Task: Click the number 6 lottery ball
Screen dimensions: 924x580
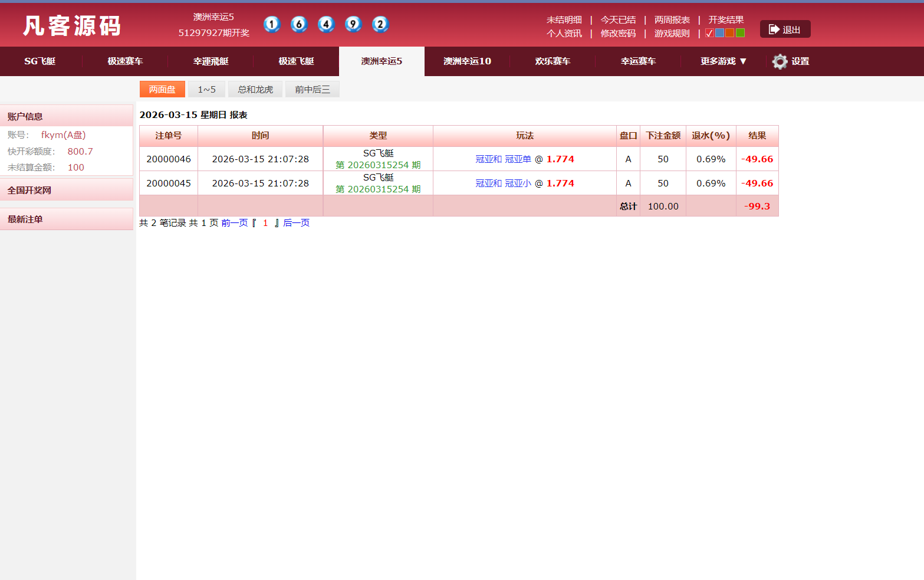Action: [299, 24]
